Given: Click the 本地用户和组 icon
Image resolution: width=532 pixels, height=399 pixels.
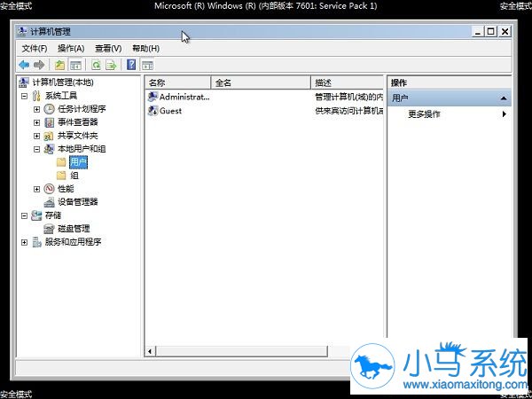Looking at the screenshot, I should (49, 149).
